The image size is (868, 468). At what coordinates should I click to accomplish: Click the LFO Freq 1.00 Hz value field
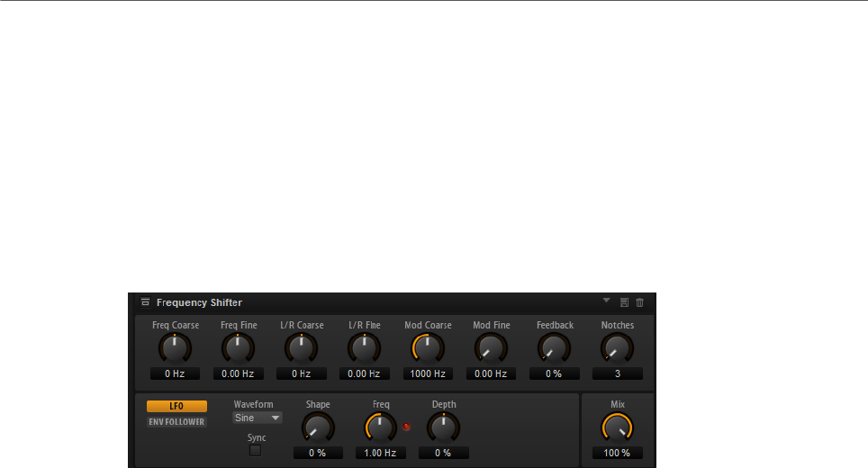380,453
